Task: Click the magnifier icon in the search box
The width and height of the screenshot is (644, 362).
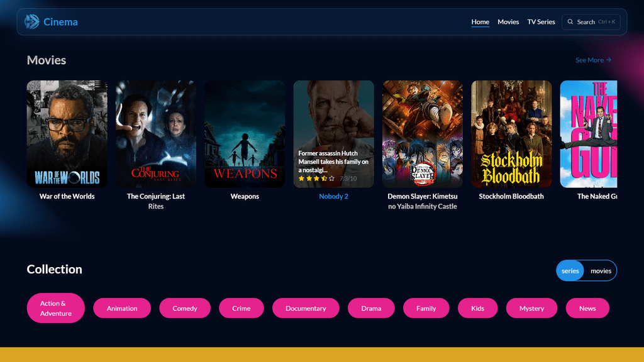Action: tap(570, 22)
